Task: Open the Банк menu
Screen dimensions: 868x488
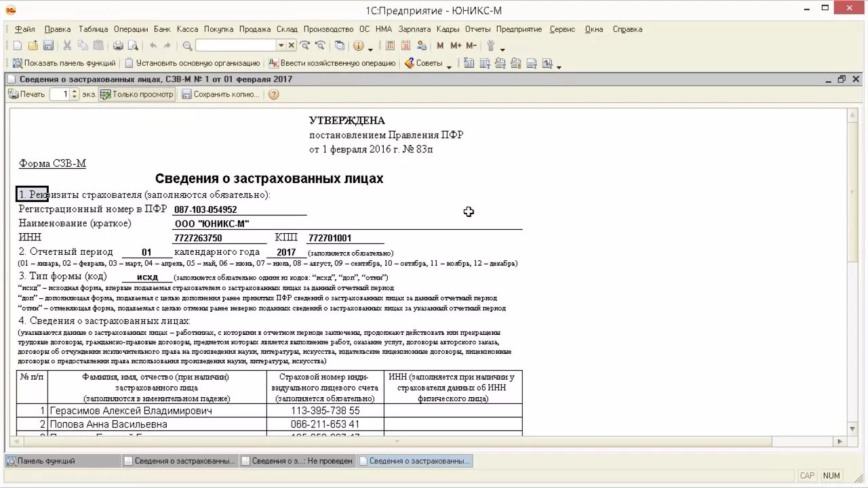Action: click(x=162, y=29)
